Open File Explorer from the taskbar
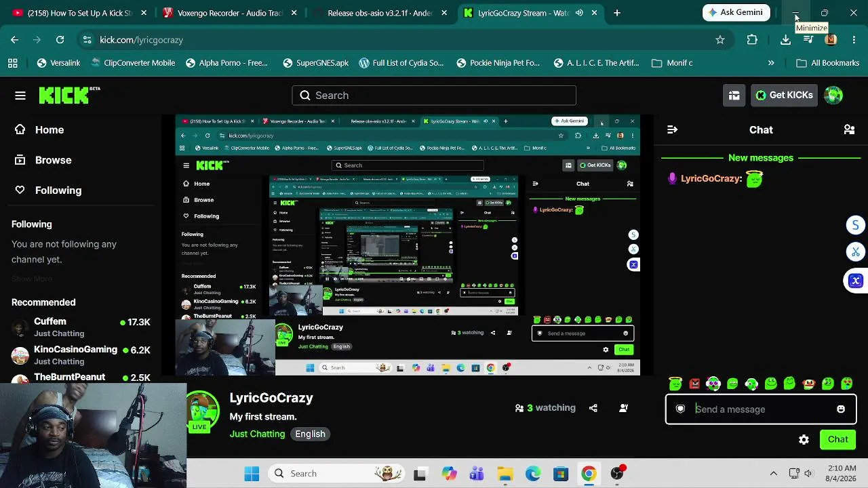Viewport: 868px width, 488px height. pyautogui.click(x=505, y=474)
